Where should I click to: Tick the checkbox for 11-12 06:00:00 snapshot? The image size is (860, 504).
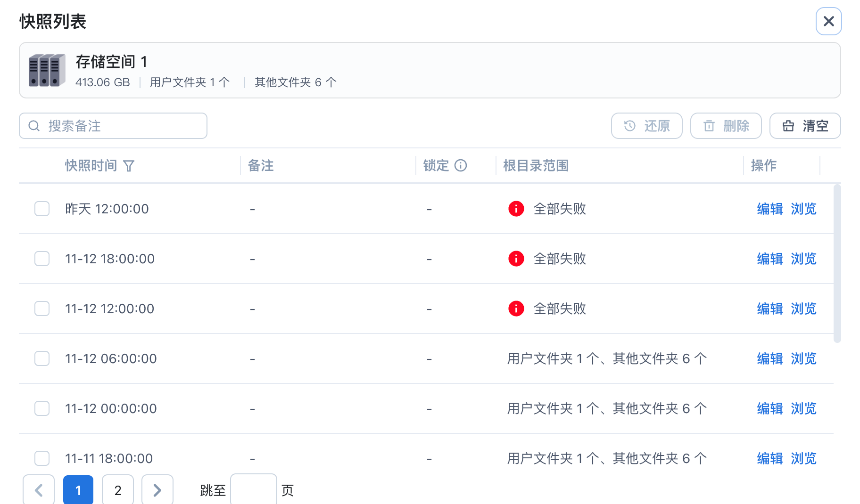click(42, 358)
